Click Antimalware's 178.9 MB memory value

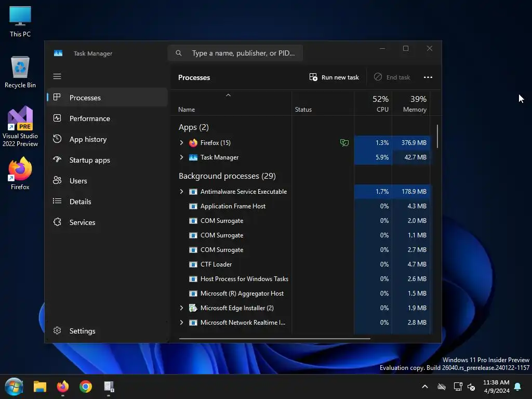(414, 192)
